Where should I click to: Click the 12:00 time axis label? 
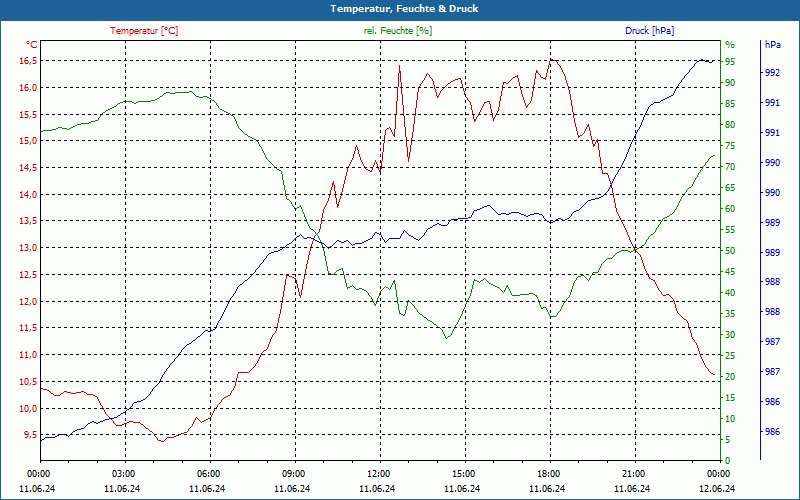379,473
